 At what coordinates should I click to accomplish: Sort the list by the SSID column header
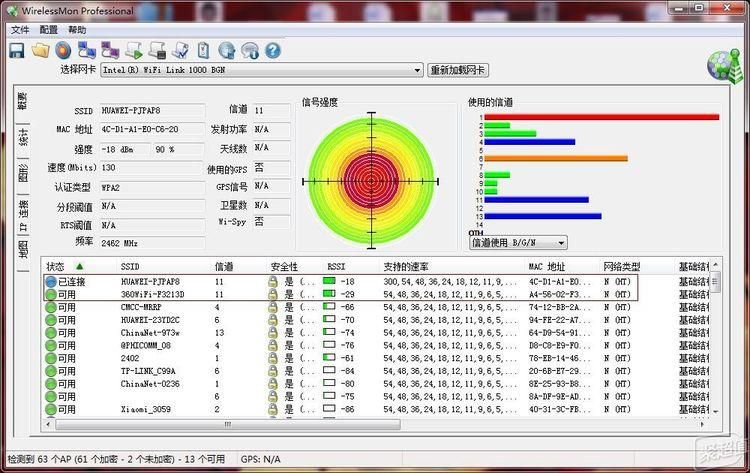click(x=130, y=267)
